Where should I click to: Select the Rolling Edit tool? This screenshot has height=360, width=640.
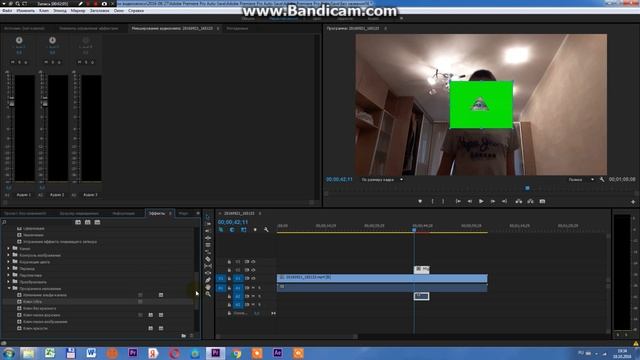click(208, 238)
